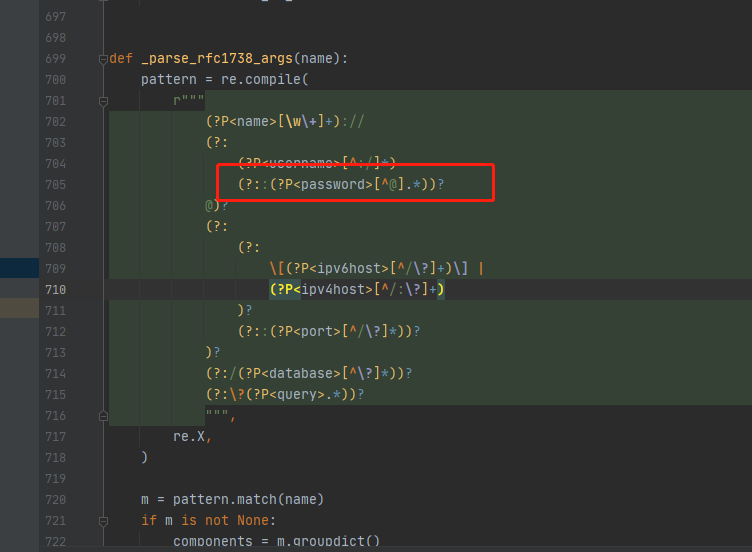Click 'if m is not None:' statement
This screenshot has height=552, width=752.
pyautogui.click(x=209, y=521)
